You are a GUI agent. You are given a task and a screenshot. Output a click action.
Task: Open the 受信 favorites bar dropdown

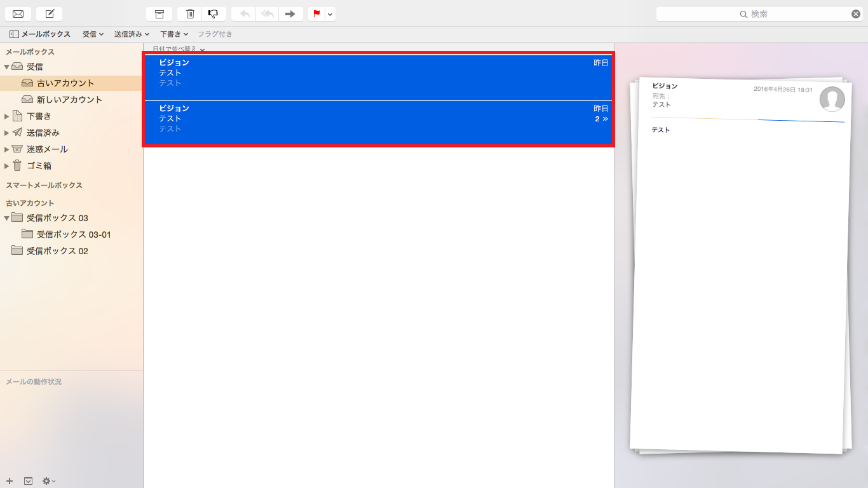tap(93, 34)
